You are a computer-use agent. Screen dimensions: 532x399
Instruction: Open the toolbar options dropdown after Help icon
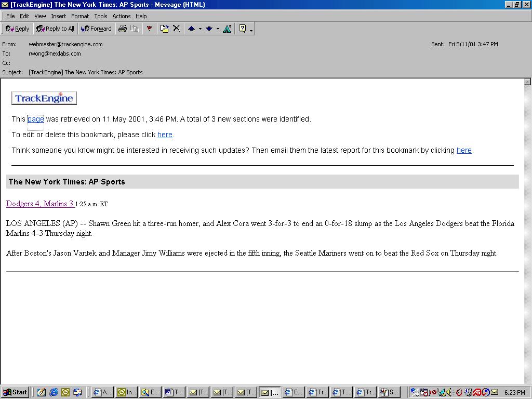click(x=251, y=30)
